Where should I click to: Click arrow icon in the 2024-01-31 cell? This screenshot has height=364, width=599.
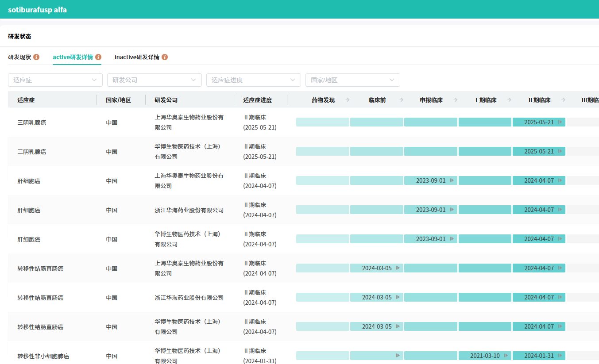[x=560, y=356]
